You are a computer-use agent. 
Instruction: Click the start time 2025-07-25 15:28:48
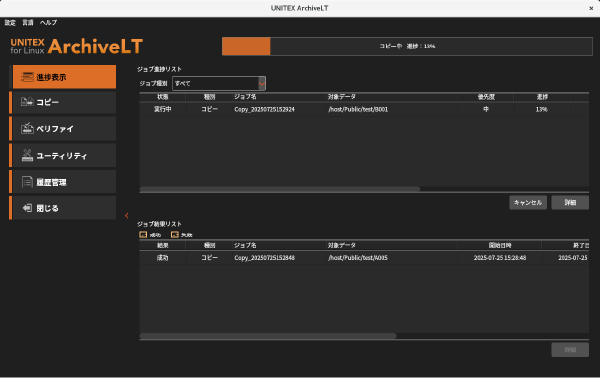[500, 258]
